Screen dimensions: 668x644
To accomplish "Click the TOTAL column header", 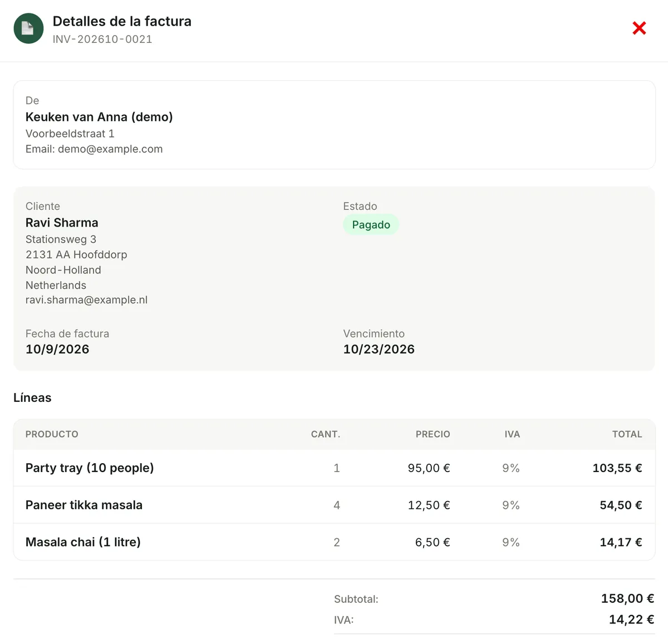I will pos(627,434).
